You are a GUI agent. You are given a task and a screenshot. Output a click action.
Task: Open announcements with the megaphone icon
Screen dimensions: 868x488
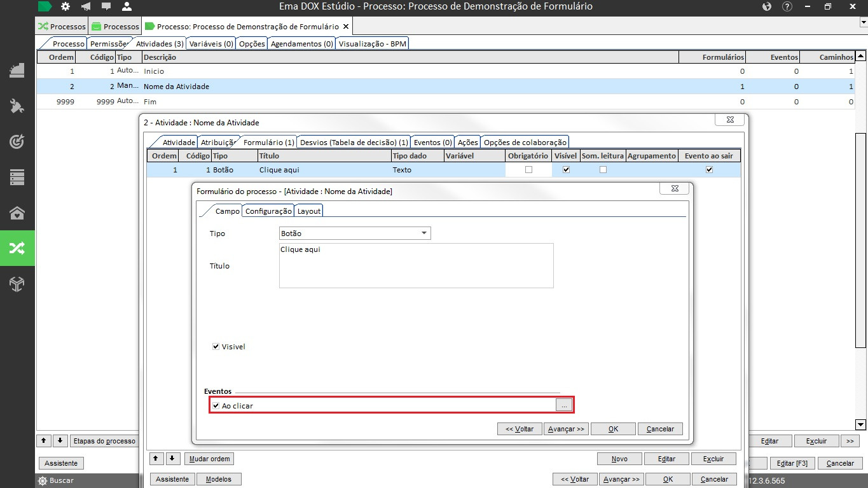pos(86,6)
